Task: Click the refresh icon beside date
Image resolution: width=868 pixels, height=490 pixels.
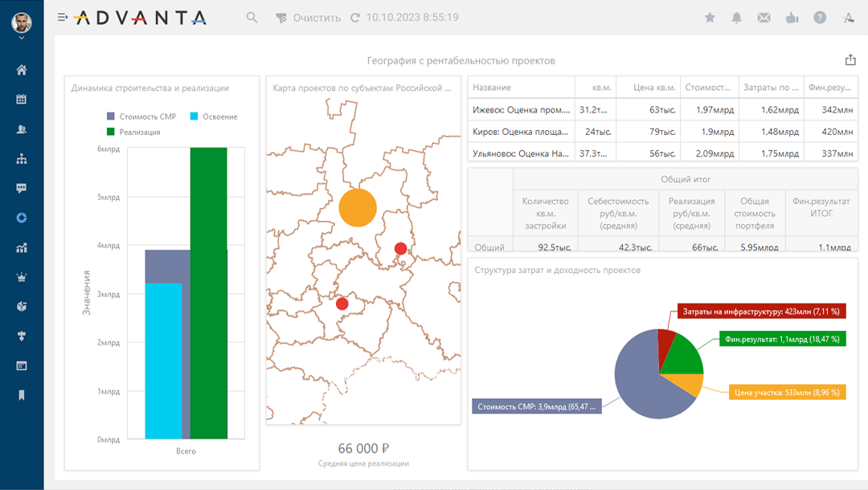Action: [354, 18]
